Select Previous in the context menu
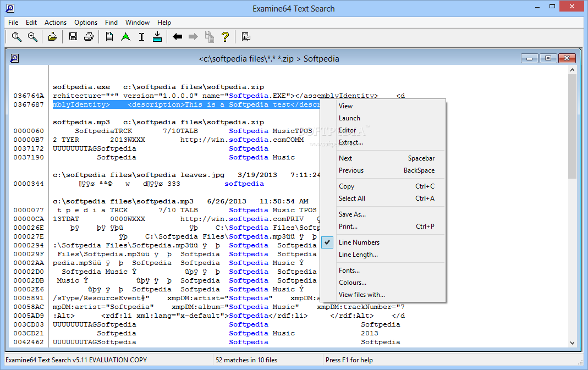Screen dimensions: 588x370 (383, 170)
